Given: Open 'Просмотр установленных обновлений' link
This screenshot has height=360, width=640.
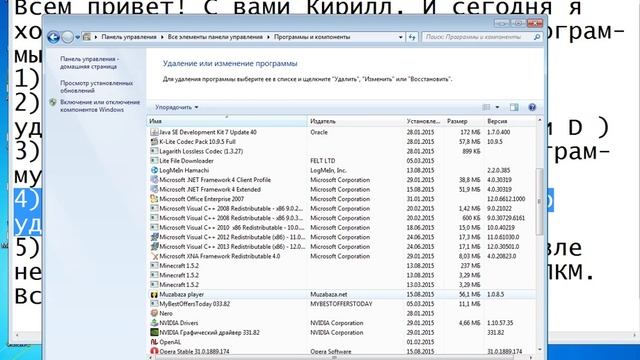Looking at the screenshot, I should [x=96, y=87].
